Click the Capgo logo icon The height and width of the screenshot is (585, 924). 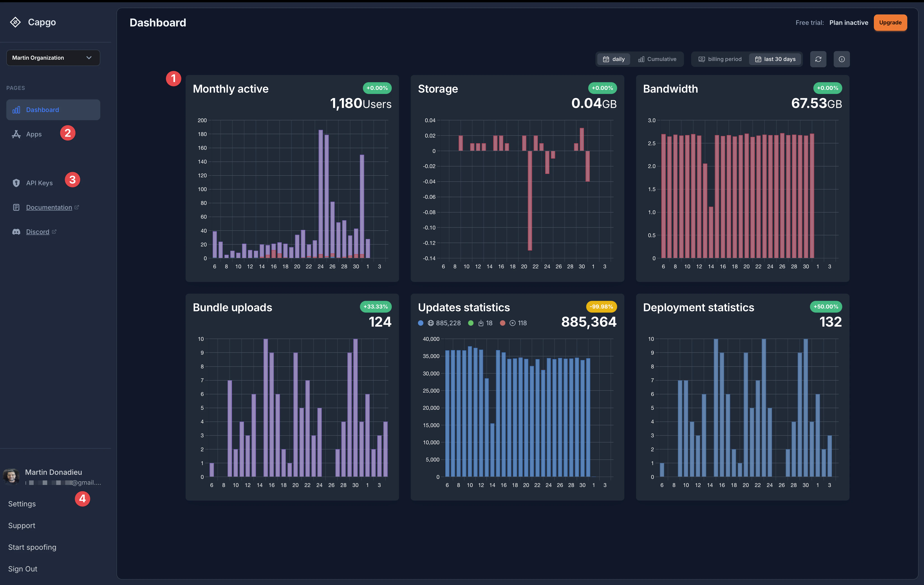click(15, 22)
